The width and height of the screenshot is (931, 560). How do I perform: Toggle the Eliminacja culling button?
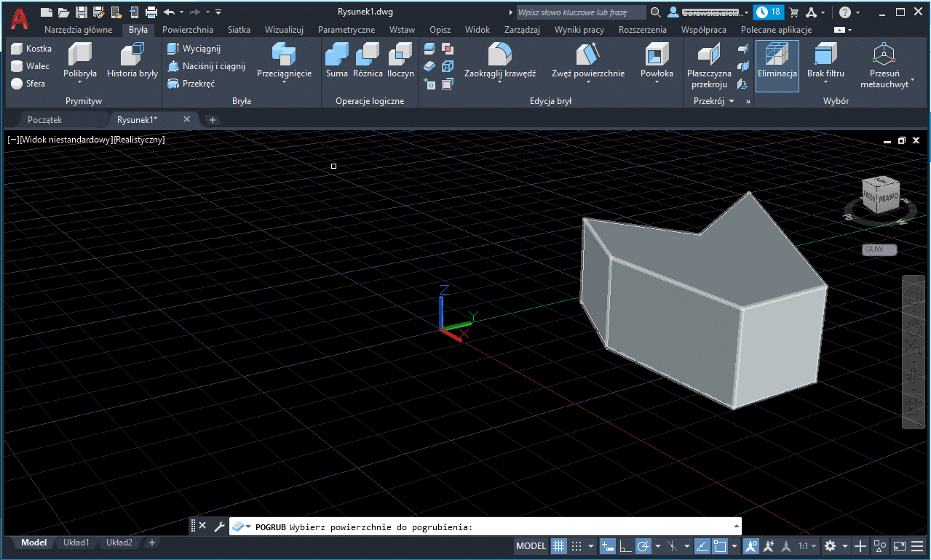(x=777, y=65)
